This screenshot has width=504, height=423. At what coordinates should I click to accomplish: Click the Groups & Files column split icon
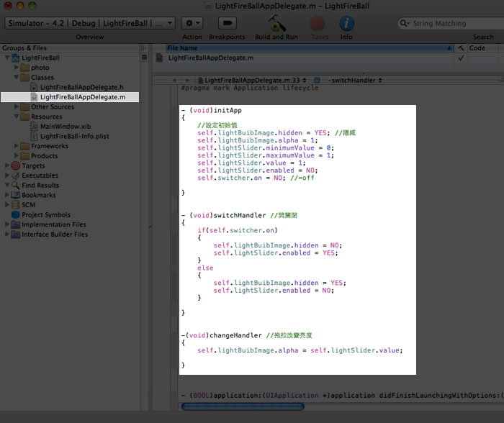pyautogui.click(x=143, y=48)
